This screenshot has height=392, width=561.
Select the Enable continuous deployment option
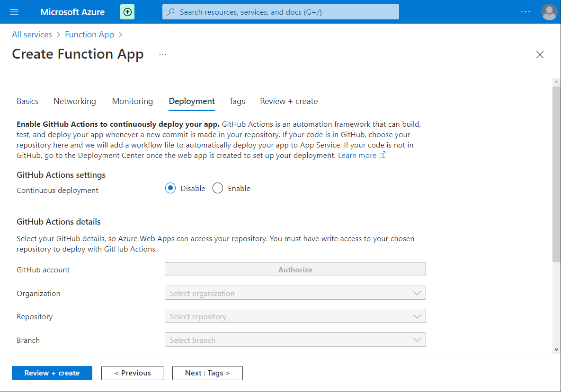pyautogui.click(x=217, y=188)
